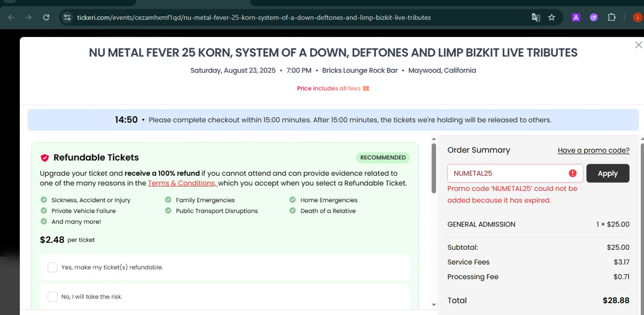644x315 pixels.
Task: Click the 'Bricks Lounge Rock Bar' venue text
Action: 360,70
